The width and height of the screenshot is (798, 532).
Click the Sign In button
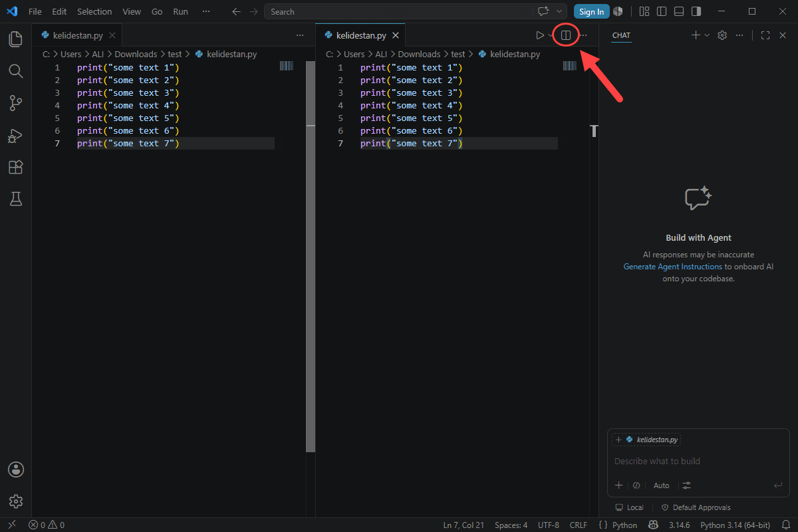(592, 11)
